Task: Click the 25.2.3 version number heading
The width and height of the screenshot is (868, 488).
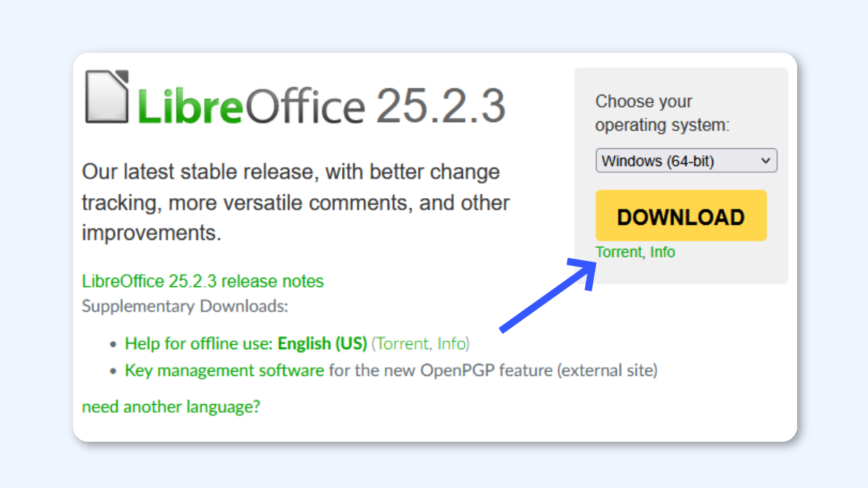Action: (x=441, y=106)
